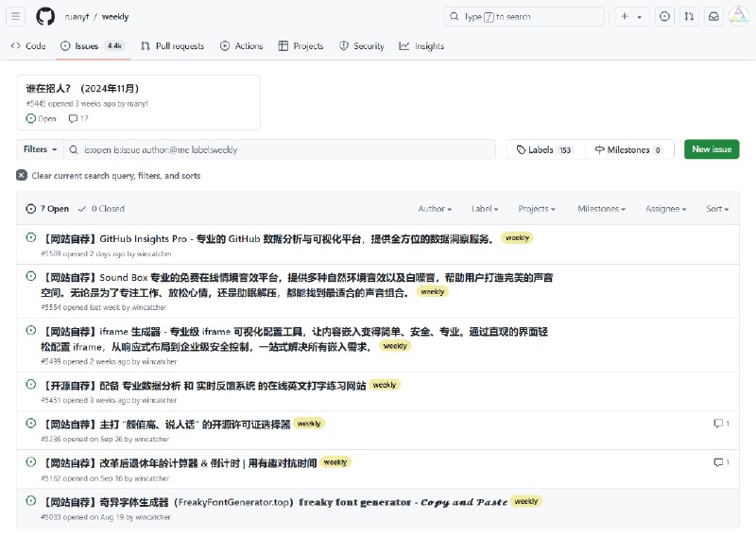
Task: Open the weekly repository link
Action: click(x=115, y=17)
